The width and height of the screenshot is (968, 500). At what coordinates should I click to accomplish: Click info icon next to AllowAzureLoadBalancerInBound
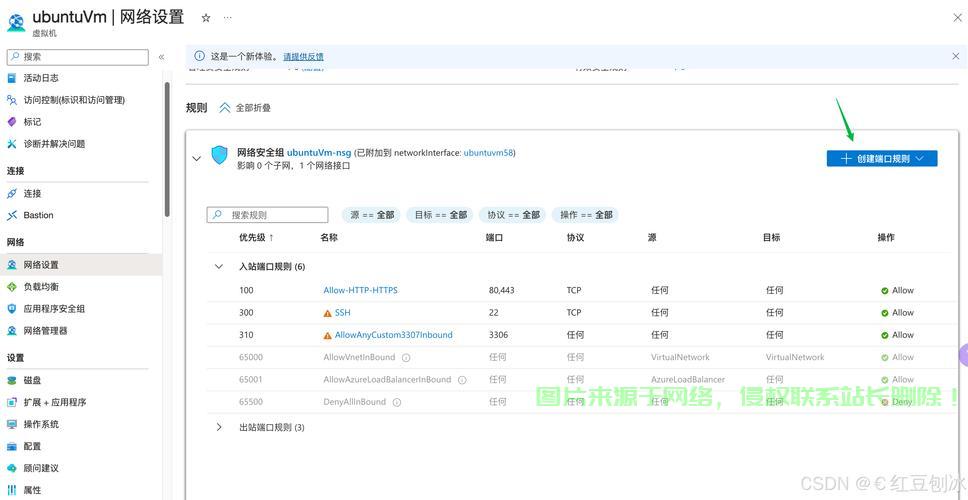(x=462, y=380)
